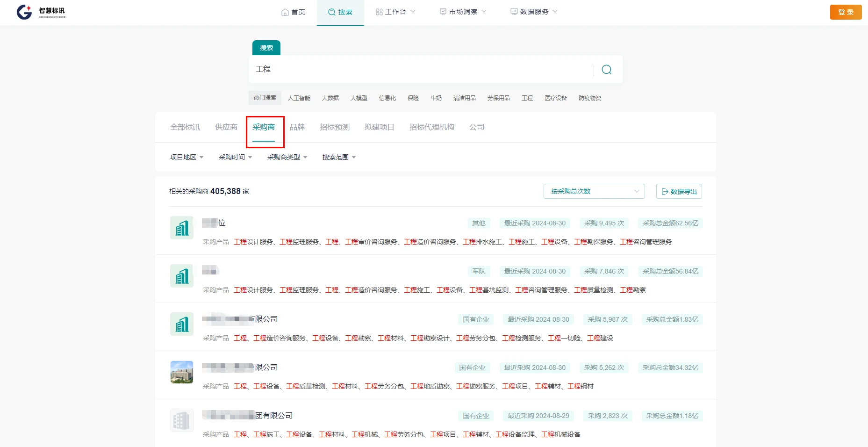Click the 工作台 grid icon in top nav
Viewport: 868px width, 447px height.
(x=379, y=12)
